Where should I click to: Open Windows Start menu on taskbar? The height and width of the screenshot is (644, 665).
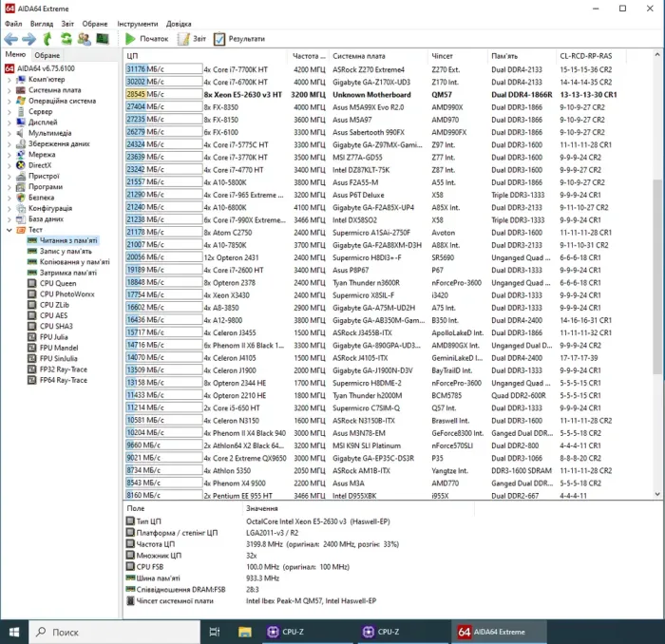pos(13,632)
